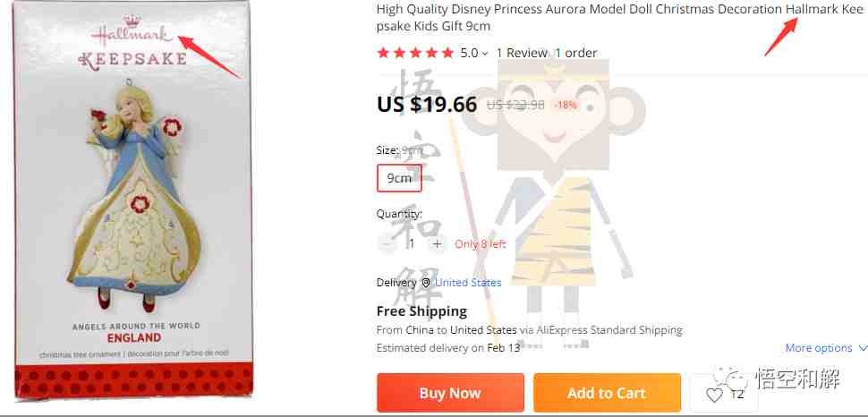Click the 1 order text
The width and height of the screenshot is (868, 417).
click(576, 53)
